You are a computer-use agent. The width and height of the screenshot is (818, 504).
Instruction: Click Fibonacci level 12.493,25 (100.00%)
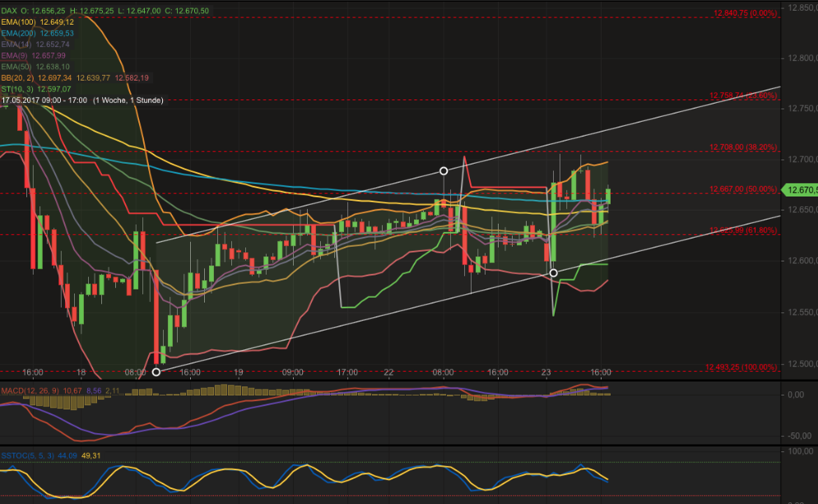tap(741, 368)
